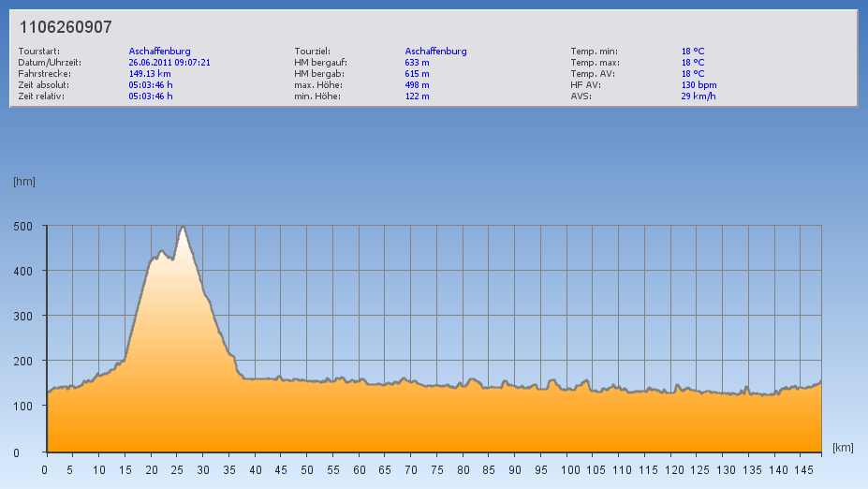Viewport: 868px width, 489px height.
Task: Click the 145 tick on the distance axis
Action: (x=802, y=470)
